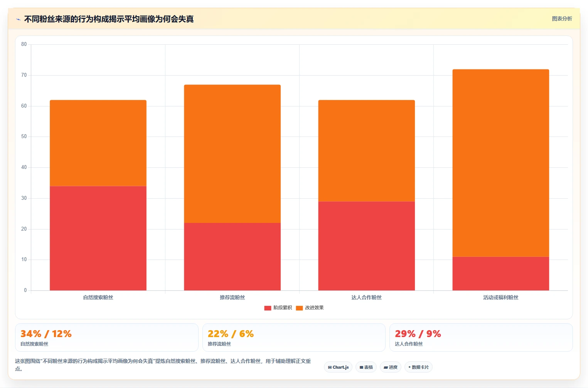Click the 进度 tag chip
588x388 pixels.
click(391, 367)
